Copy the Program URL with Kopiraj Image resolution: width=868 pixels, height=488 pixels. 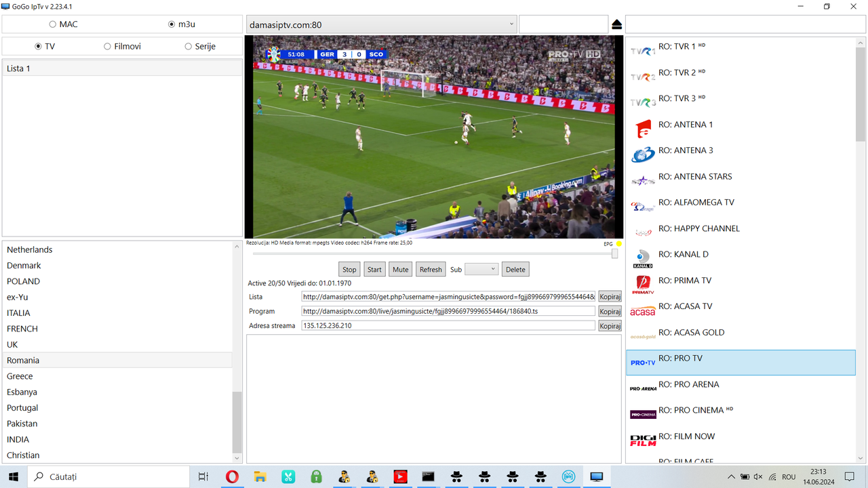(x=610, y=311)
